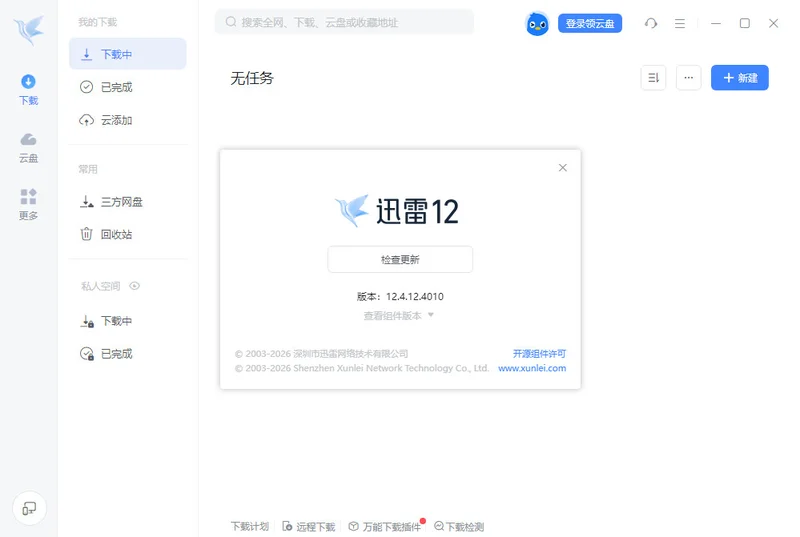Close the Xunlei main window

[x=773, y=23]
